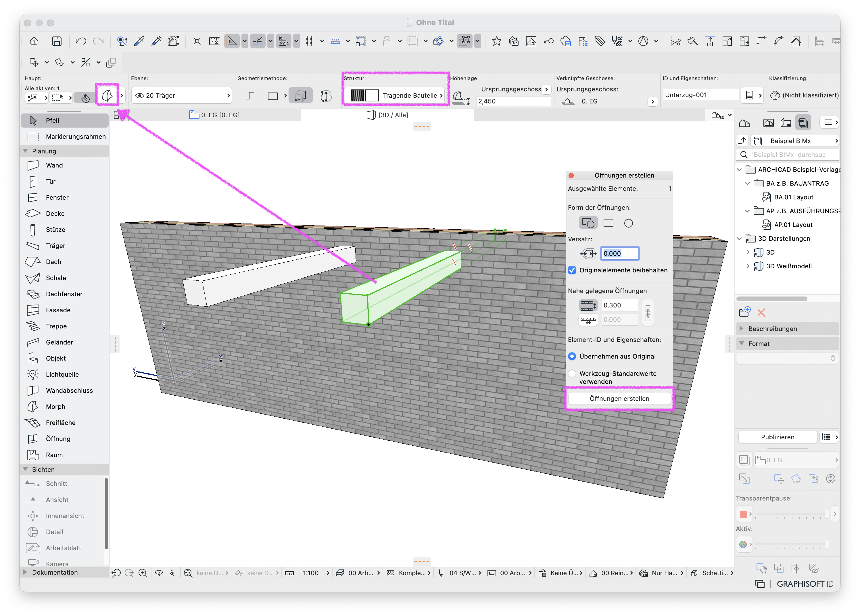Viewport: 860px width, 616px height.
Task: Adjust the Transparentpause slider
Action: [791, 514]
